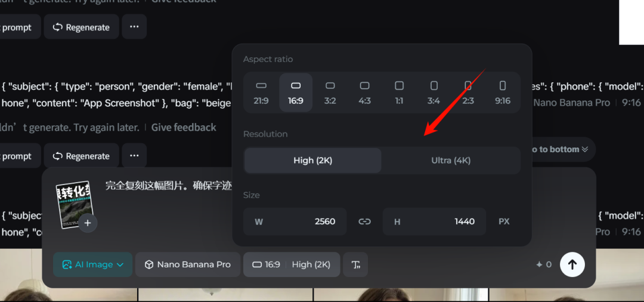Click the text style icon in prompt bar

pos(355,264)
